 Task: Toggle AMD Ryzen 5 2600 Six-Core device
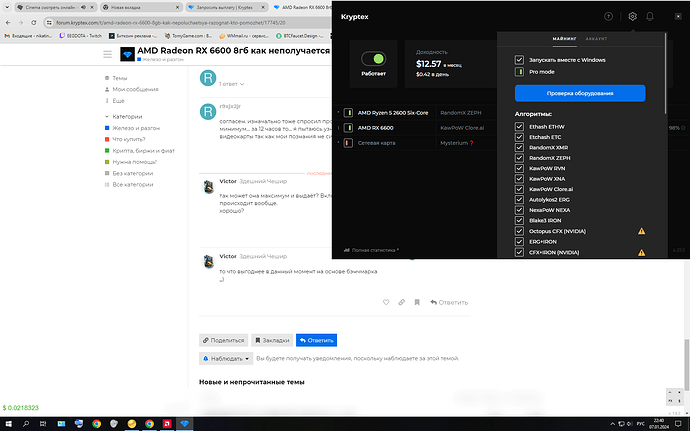[x=348, y=113]
